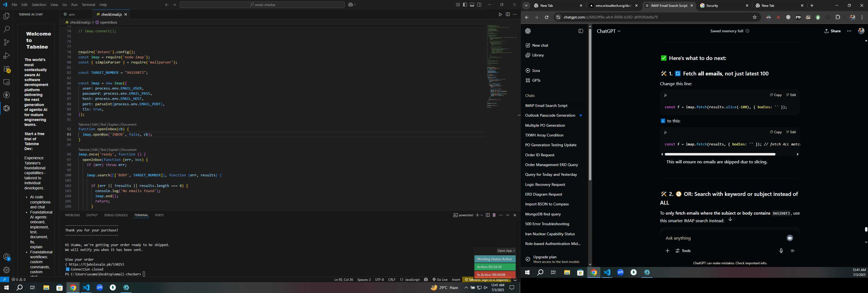Open Chrome extensions puzzle icon
Screen dimensions: 868x293
(838, 18)
